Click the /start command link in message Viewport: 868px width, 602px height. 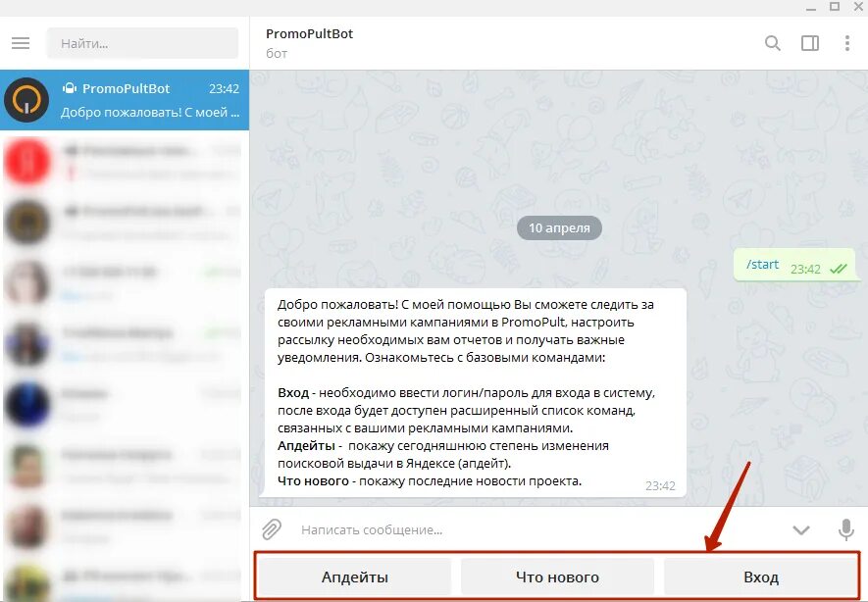pos(762,265)
